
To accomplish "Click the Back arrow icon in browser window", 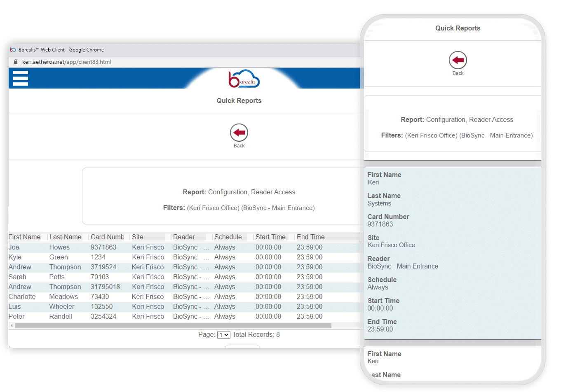I will click(239, 133).
